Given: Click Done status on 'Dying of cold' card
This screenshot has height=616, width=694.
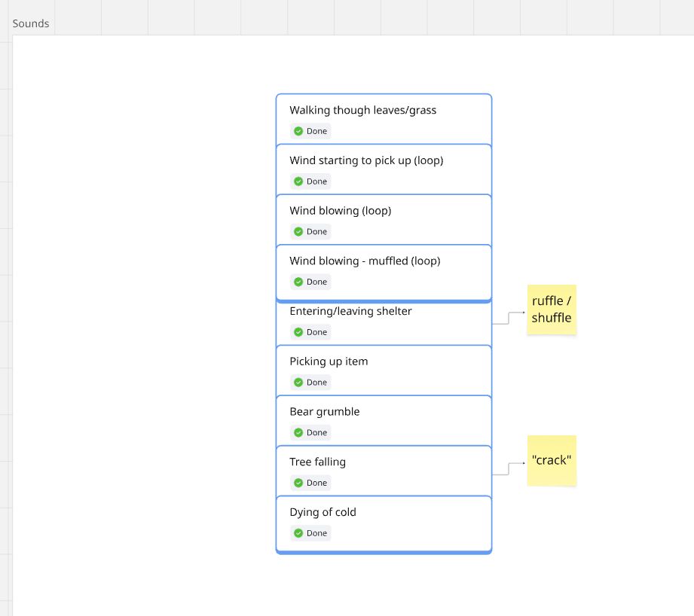Looking at the screenshot, I should [x=310, y=533].
